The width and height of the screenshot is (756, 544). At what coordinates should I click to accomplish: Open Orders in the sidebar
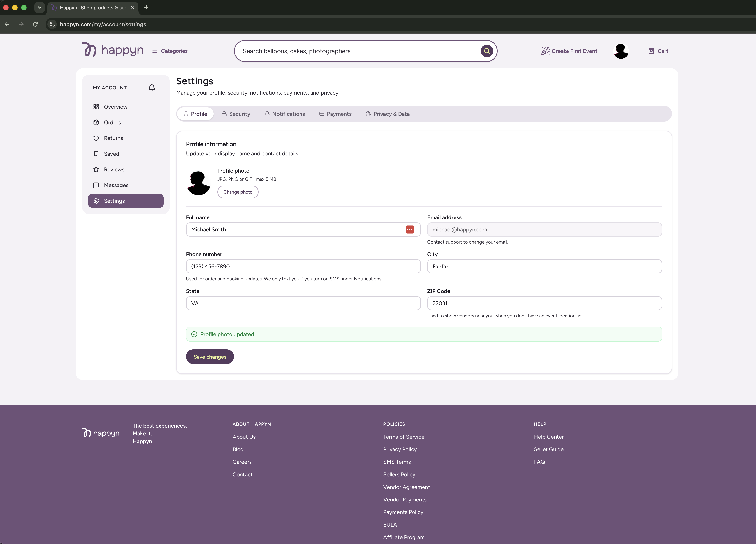126,122
